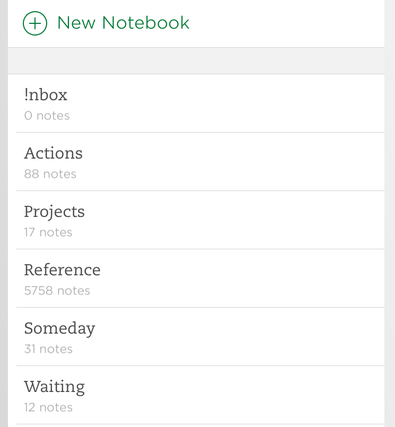Click blank area of the Reference row
This screenshot has height=427, width=395.
(x=242, y=278)
